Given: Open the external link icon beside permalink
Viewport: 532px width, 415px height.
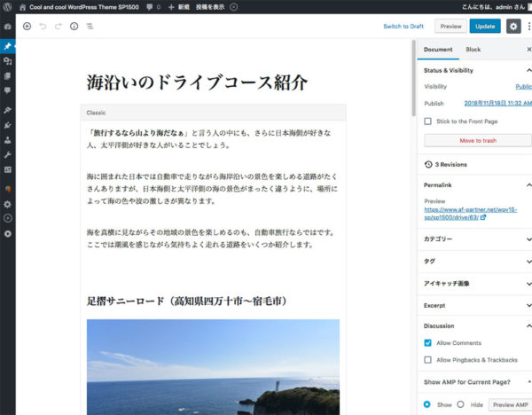Looking at the screenshot, I should (x=483, y=217).
